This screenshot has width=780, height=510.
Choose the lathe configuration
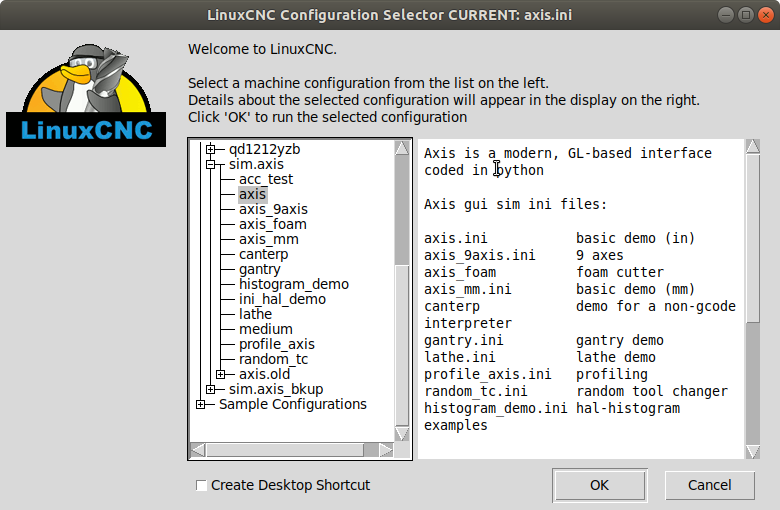255,314
